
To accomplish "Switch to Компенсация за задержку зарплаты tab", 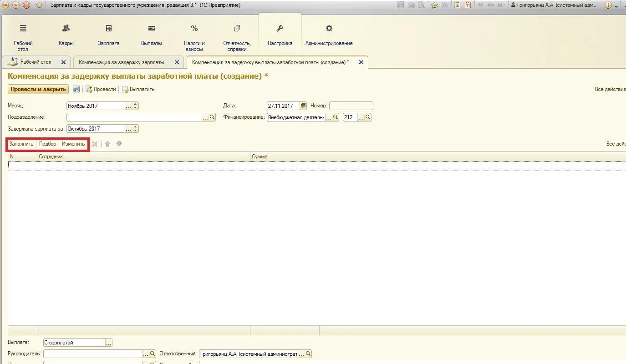I will (122, 62).
